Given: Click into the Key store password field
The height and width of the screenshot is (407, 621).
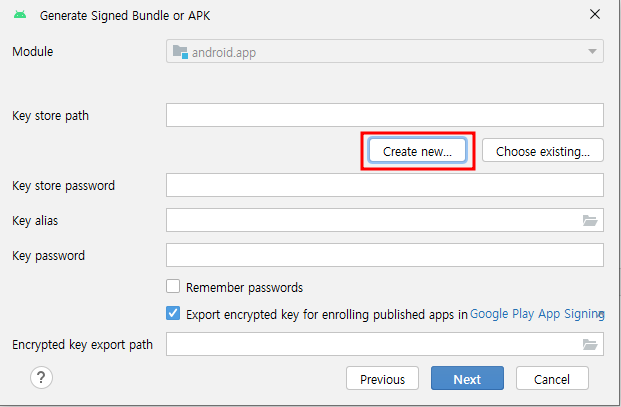Looking at the screenshot, I should click(384, 185).
